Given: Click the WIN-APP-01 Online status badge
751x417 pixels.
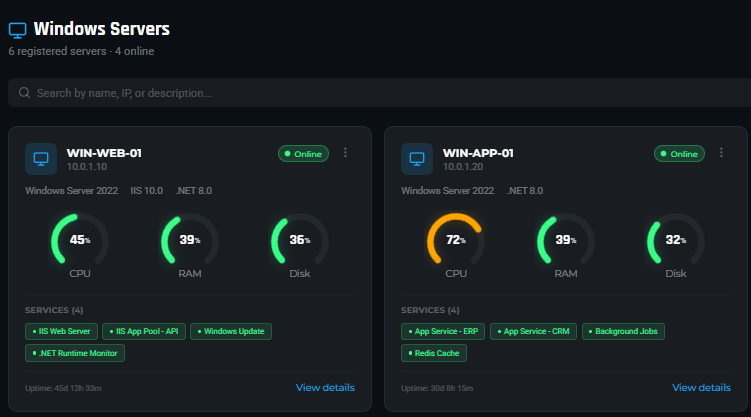Looking at the screenshot, I should pyautogui.click(x=679, y=154).
